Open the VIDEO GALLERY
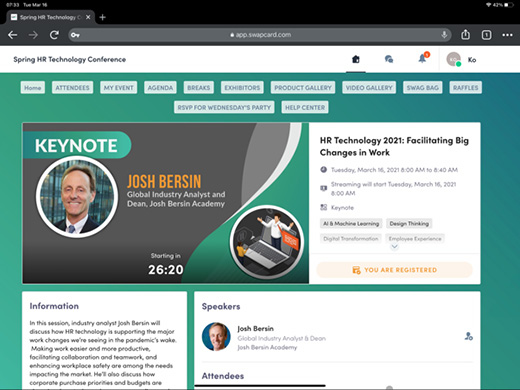 [x=369, y=88]
